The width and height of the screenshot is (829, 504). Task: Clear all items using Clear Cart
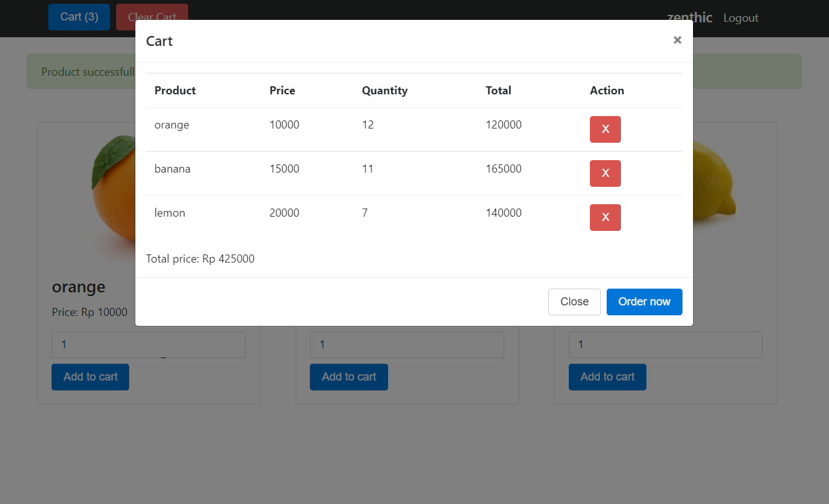tap(152, 17)
